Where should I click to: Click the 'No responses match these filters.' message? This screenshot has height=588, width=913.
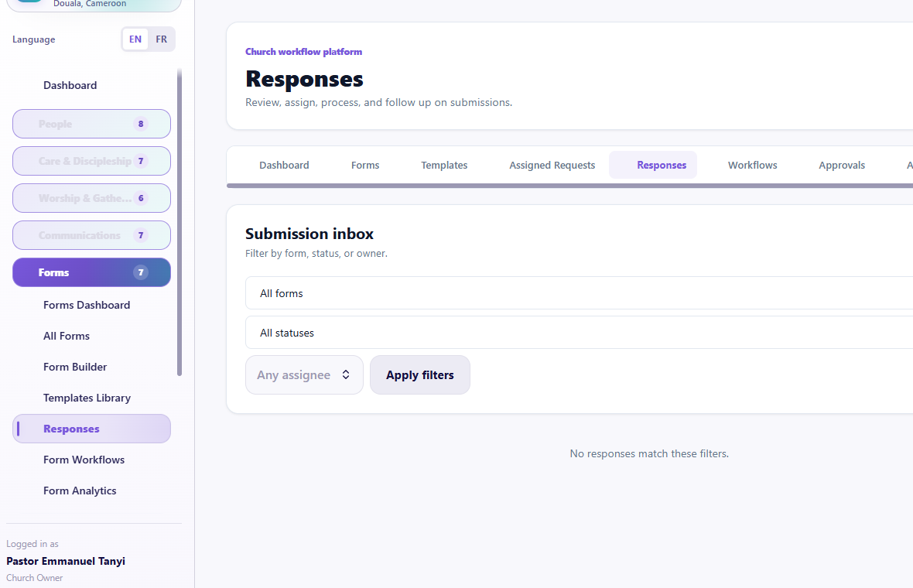tap(649, 453)
